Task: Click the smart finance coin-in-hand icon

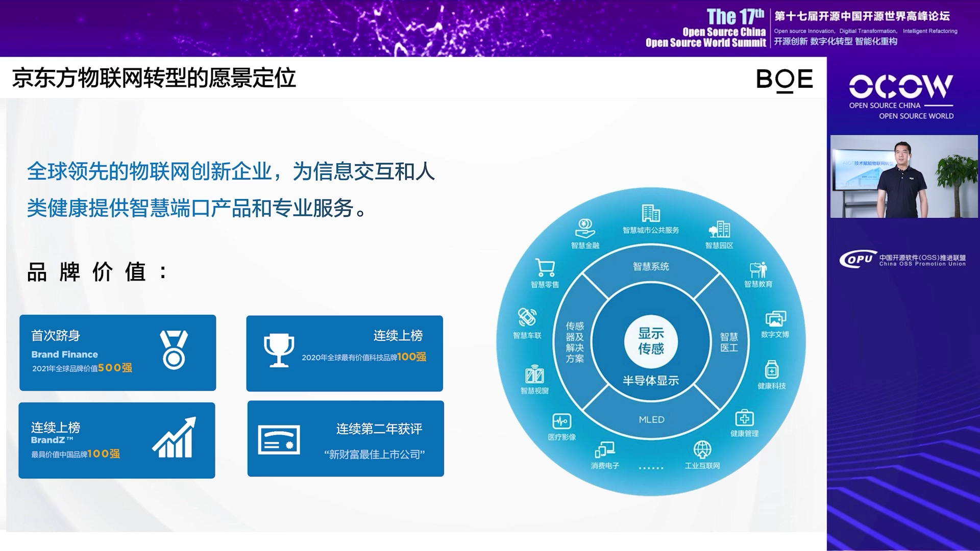Action: click(585, 228)
